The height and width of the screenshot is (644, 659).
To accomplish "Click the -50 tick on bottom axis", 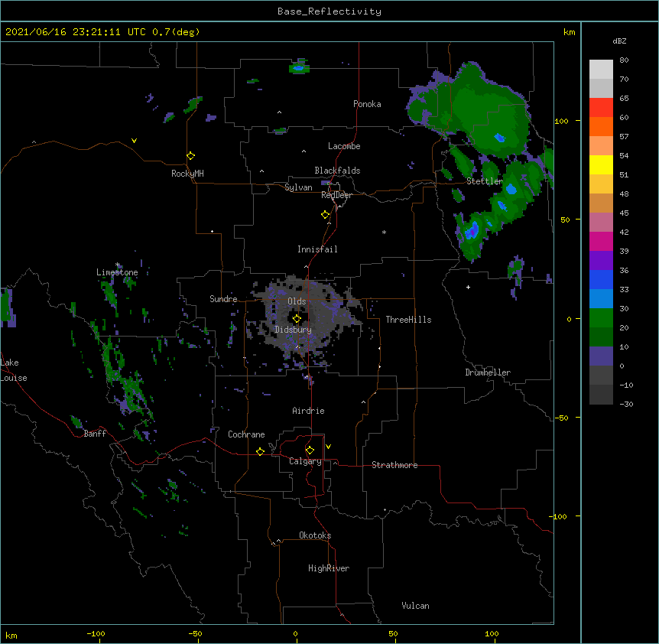I will click(x=195, y=633).
